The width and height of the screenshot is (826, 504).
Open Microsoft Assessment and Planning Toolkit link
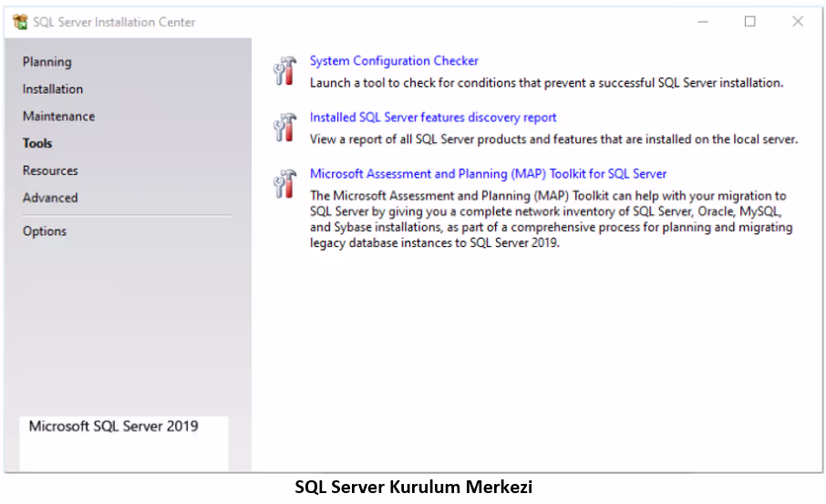[488, 174]
